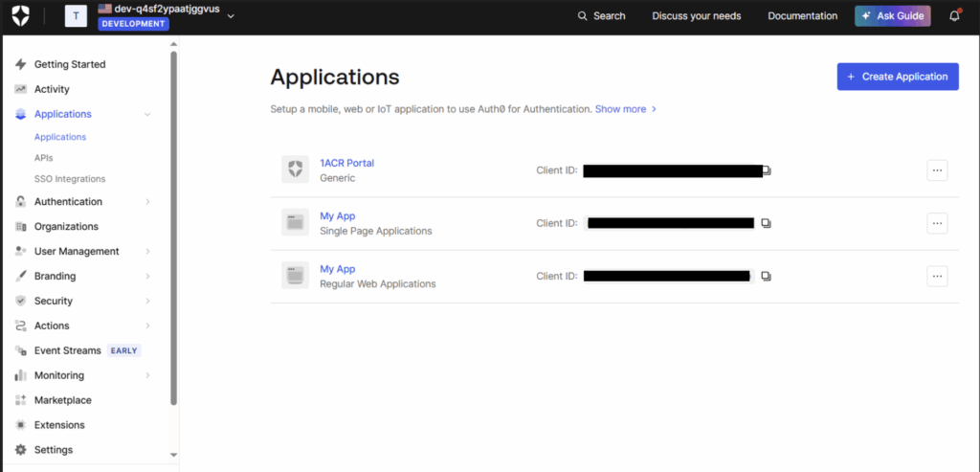
Task: Copy the 1ACR Portal Client ID
Action: pyautogui.click(x=766, y=170)
